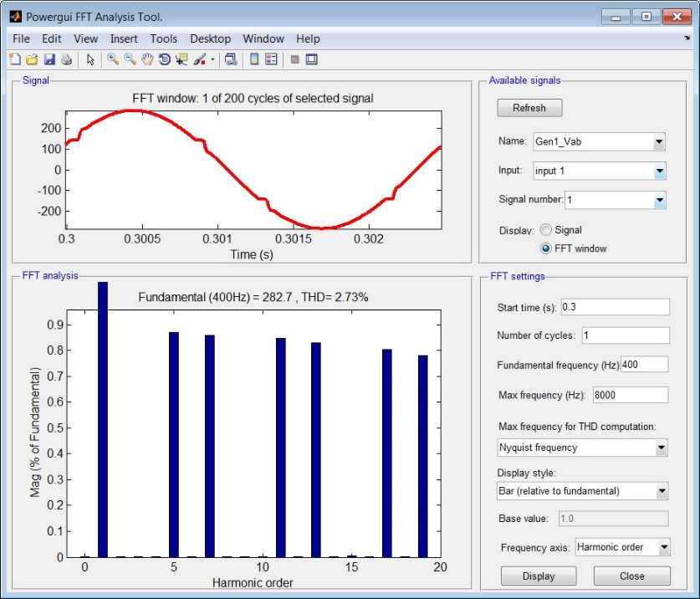The height and width of the screenshot is (599, 700).
Task: Click Display to run FFT analysis
Action: pos(538,576)
